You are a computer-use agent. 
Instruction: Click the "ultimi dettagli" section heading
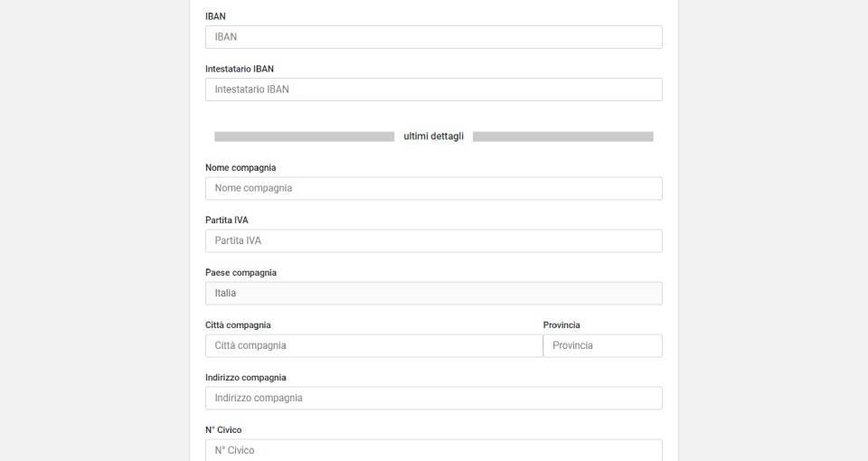pos(434,136)
